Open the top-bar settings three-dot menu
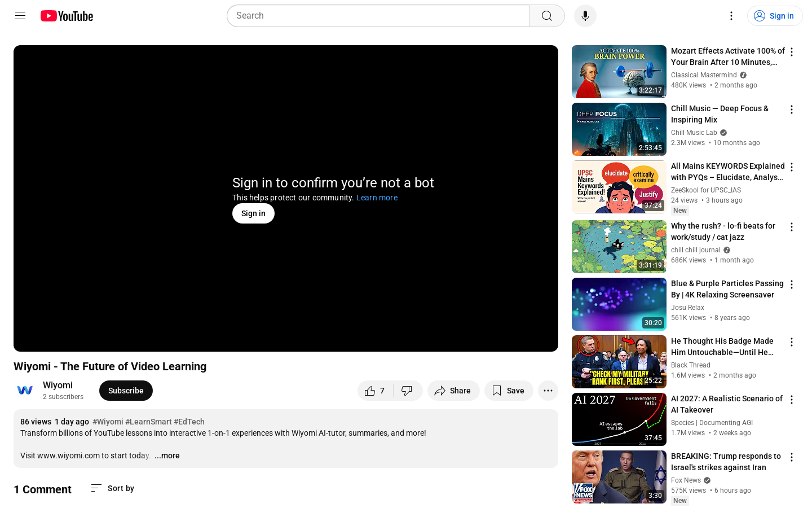Screen dimensions: 812x508 tap(731, 16)
